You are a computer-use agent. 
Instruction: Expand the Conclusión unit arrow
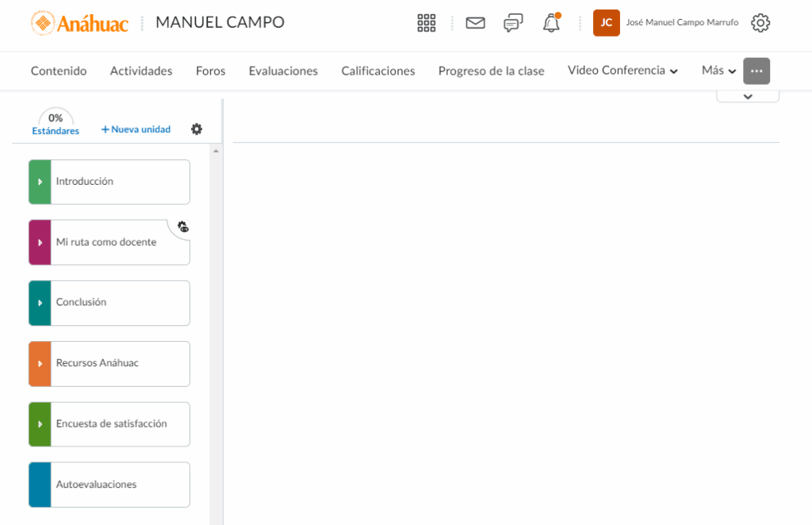40,303
